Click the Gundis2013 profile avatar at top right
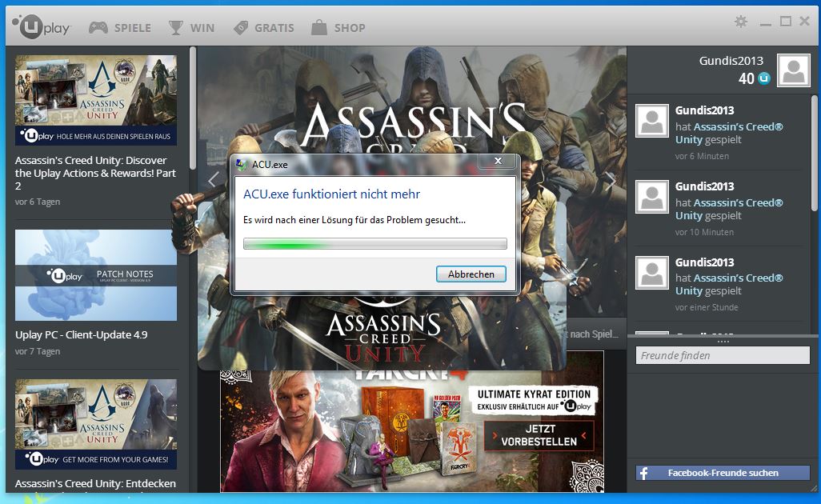 [x=793, y=70]
